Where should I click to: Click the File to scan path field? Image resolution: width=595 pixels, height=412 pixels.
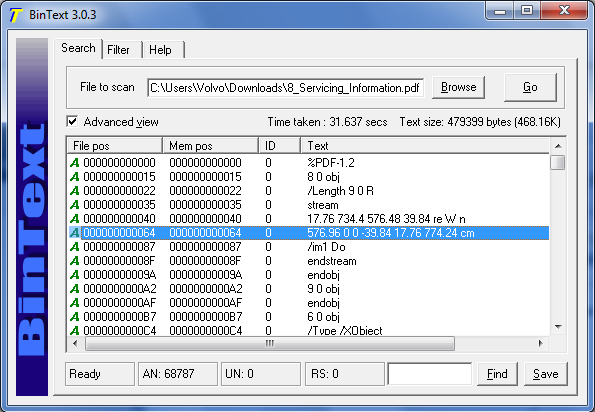pos(285,88)
